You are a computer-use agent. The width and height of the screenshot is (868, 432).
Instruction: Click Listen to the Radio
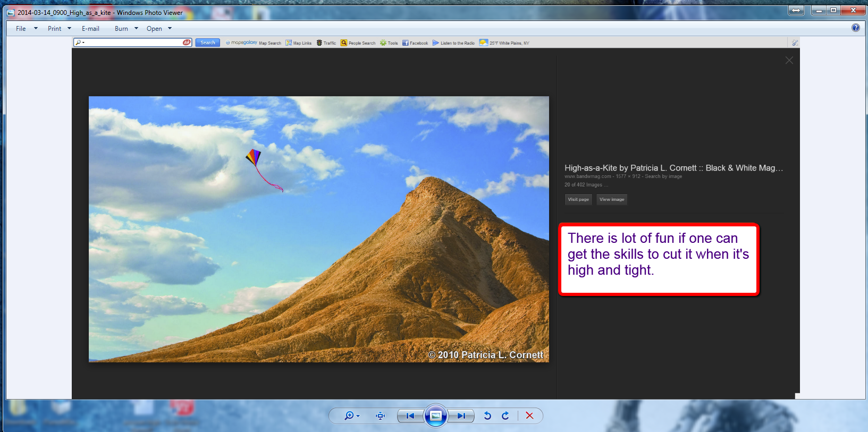[x=453, y=43]
